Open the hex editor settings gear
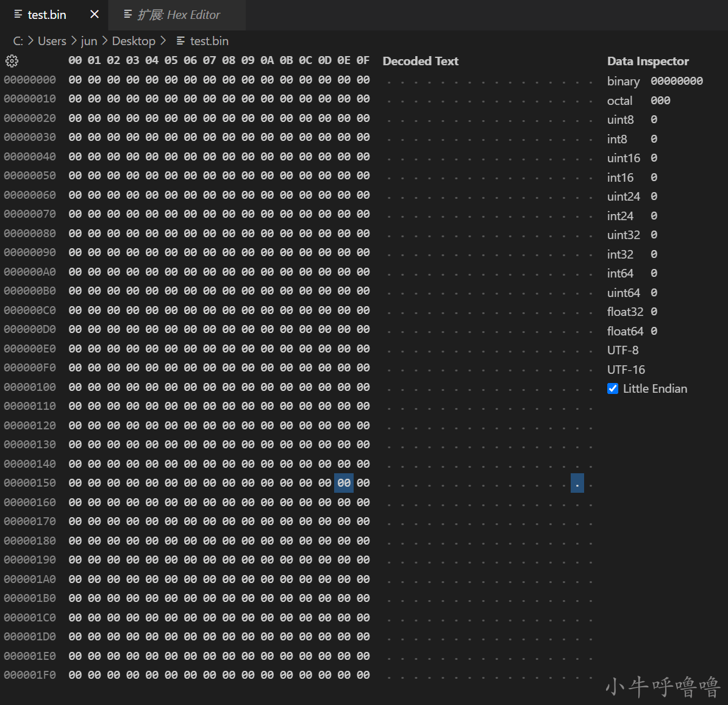 pos(12,61)
